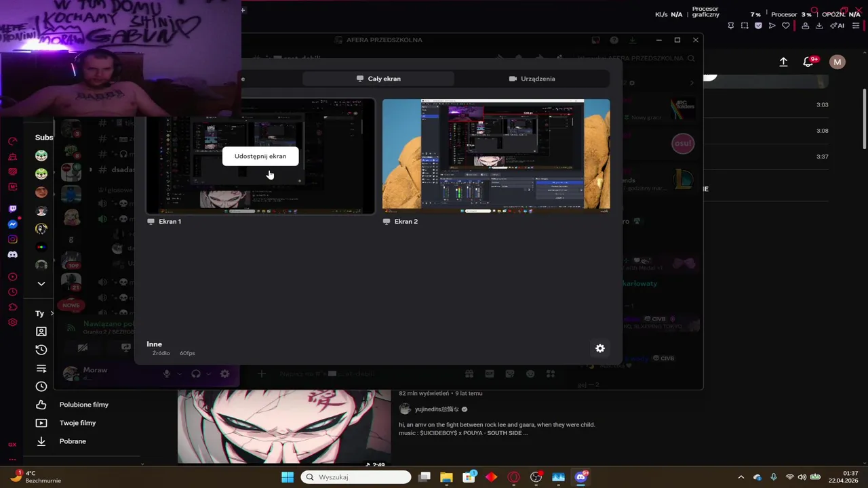Screen dimensions: 868x488
Task: Click the YouTube channel profile icon under Ty
Action: (41, 331)
